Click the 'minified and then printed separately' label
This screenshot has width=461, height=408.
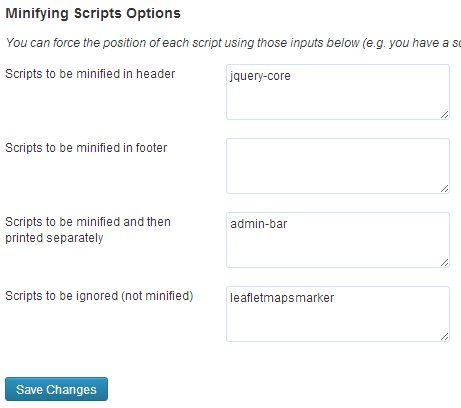pyautogui.click(x=88, y=230)
